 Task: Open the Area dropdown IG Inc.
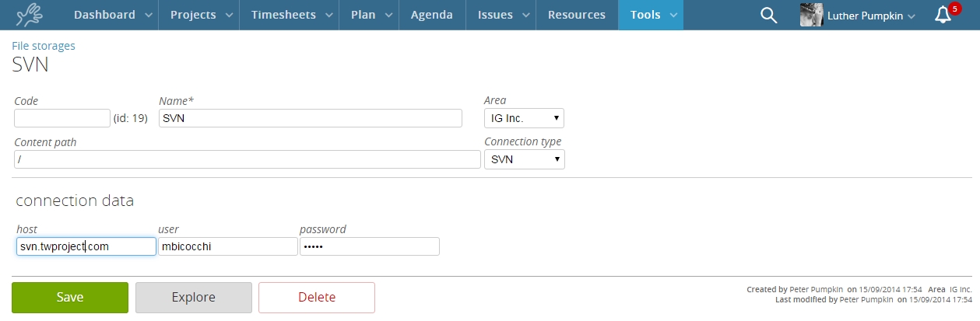[524, 118]
